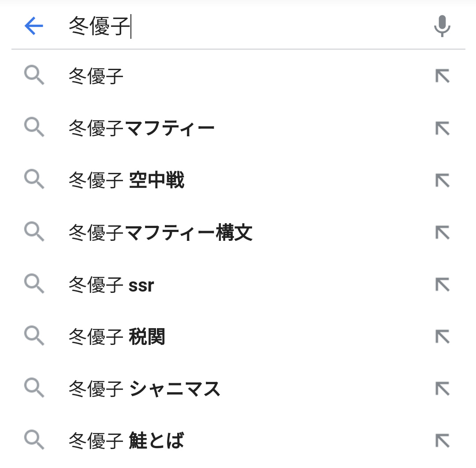Insert 冬優子 空中戦 with its arrow icon
The image size is (476, 468).
pyautogui.click(x=442, y=181)
